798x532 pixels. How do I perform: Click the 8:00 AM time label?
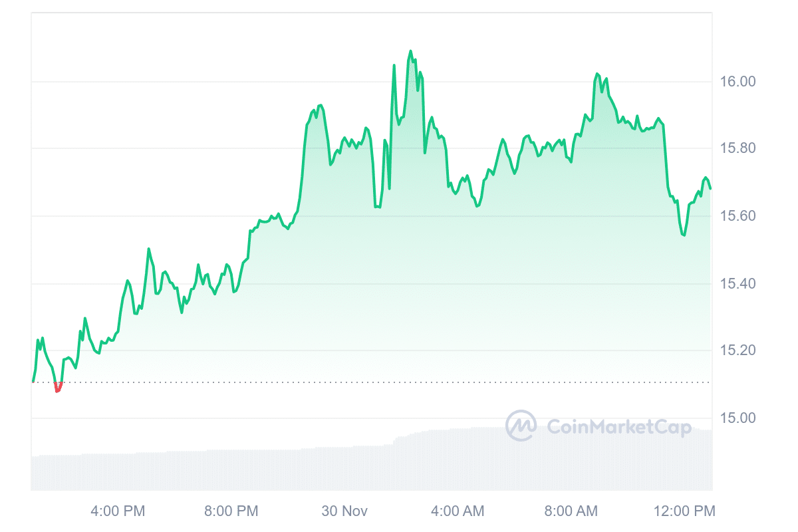click(570, 511)
